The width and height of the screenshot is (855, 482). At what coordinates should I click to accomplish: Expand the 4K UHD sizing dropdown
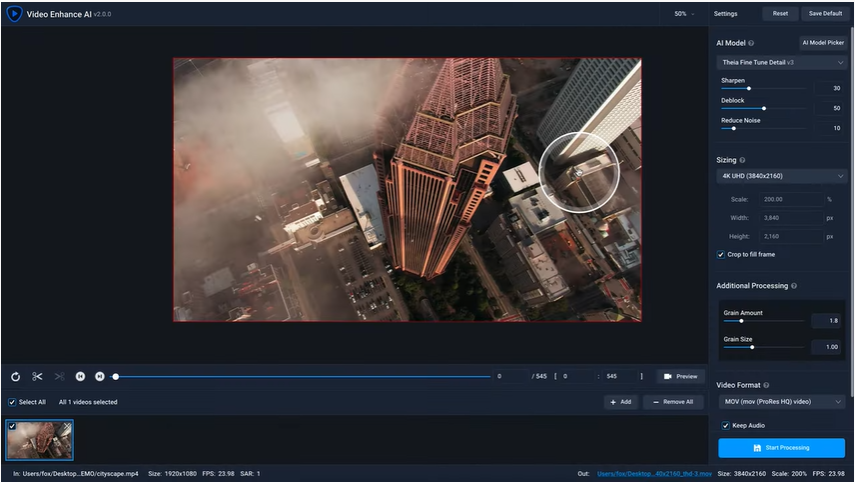(x=782, y=176)
